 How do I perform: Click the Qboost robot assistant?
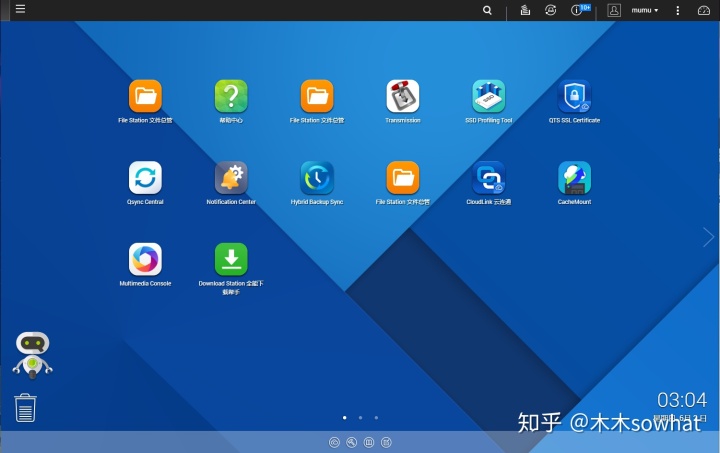(x=32, y=355)
